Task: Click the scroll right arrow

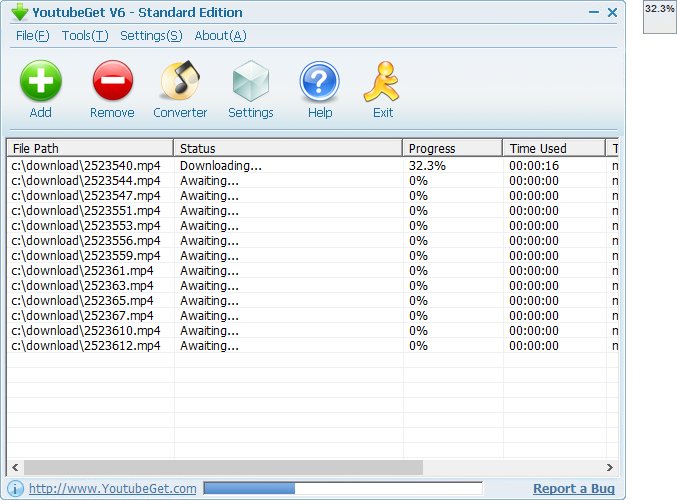Action: pyautogui.click(x=610, y=467)
